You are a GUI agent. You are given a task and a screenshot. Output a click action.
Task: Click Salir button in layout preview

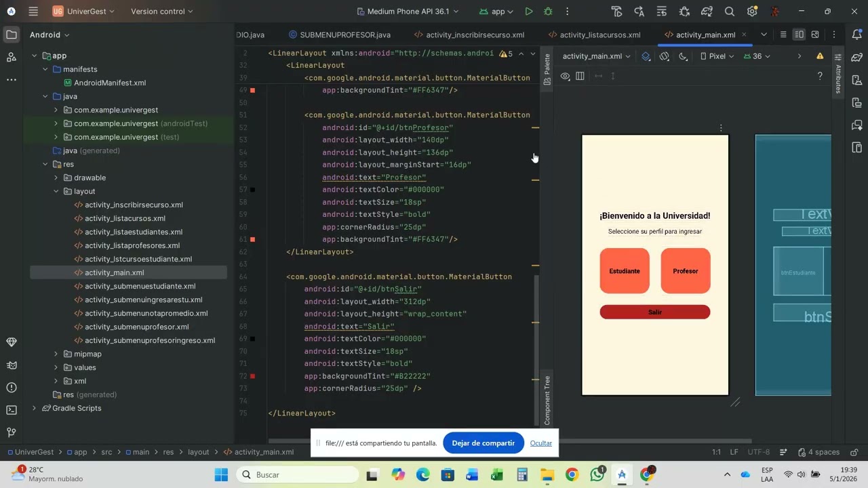point(655,312)
